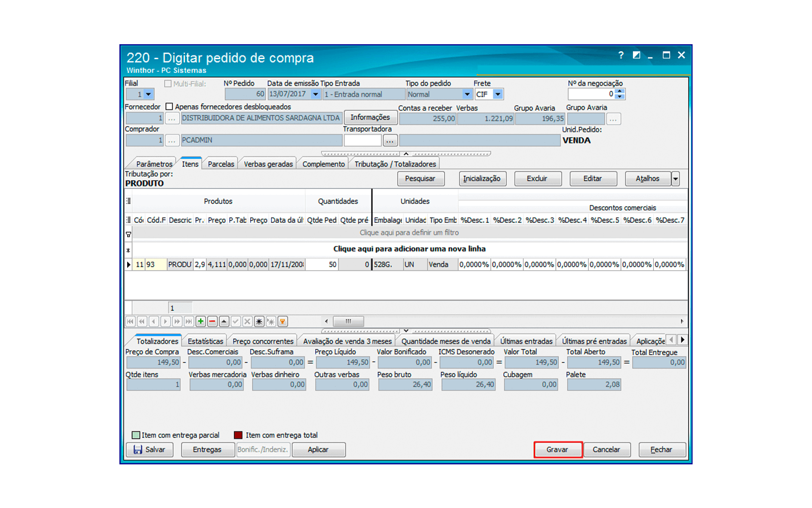Click the up-arrow edit record icon
The image size is (812, 508).
[x=224, y=322]
